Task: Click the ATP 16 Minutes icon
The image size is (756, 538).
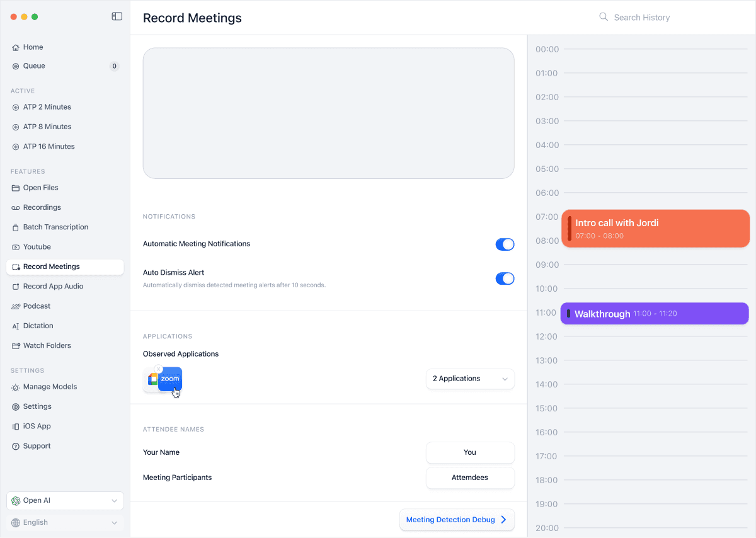Action: pyautogui.click(x=16, y=147)
